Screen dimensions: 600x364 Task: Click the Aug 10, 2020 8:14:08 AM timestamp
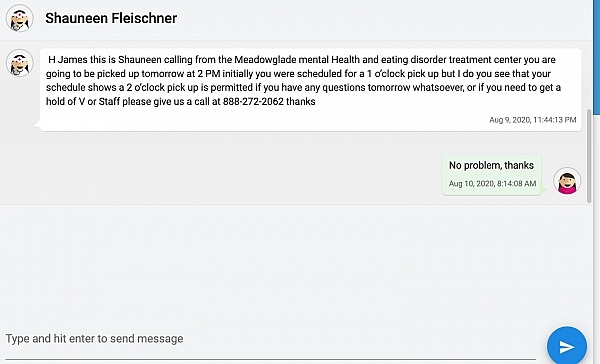(x=492, y=184)
